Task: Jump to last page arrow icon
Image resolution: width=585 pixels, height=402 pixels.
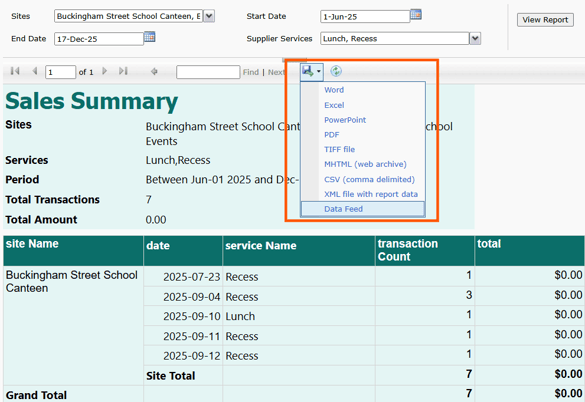Action: (123, 71)
